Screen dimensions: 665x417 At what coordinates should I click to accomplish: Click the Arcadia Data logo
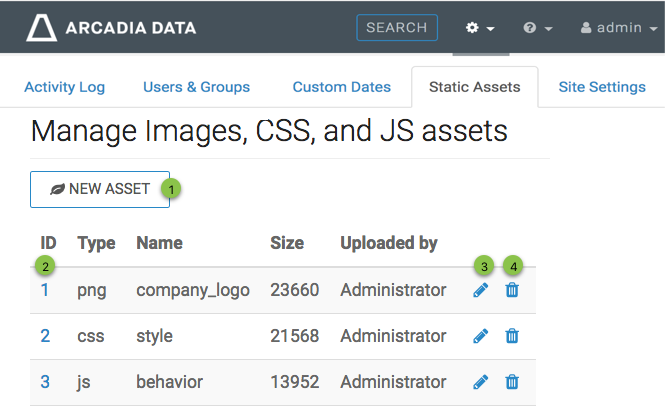click(x=110, y=28)
